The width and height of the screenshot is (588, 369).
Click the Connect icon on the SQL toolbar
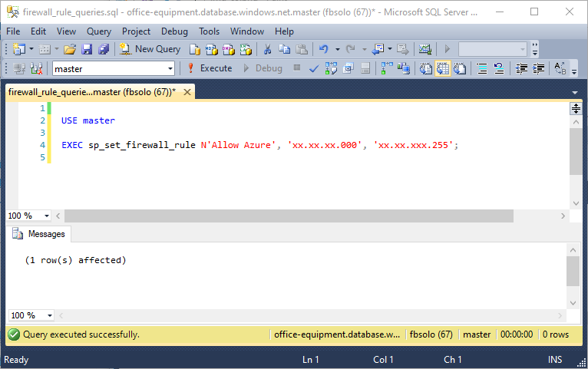click(x=19, y=68)
